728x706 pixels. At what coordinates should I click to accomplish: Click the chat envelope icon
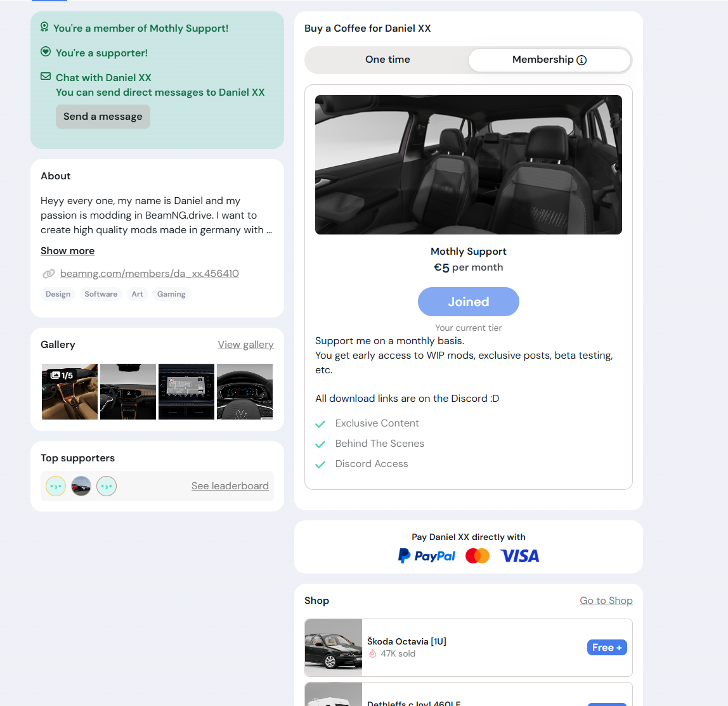click(46, 76)
